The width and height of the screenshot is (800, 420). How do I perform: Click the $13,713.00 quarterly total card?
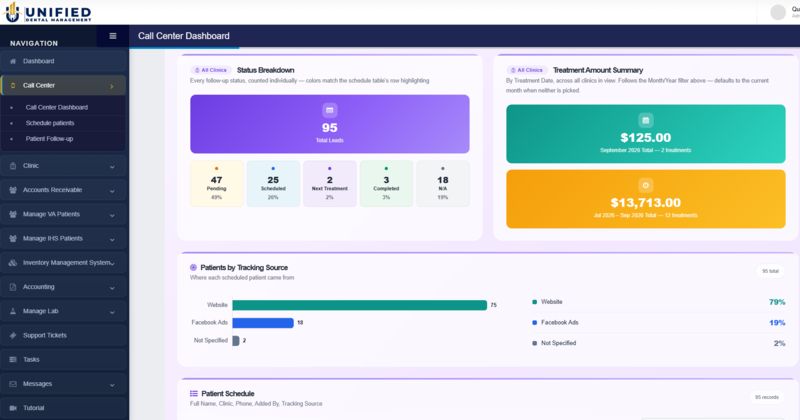point(645,199)
